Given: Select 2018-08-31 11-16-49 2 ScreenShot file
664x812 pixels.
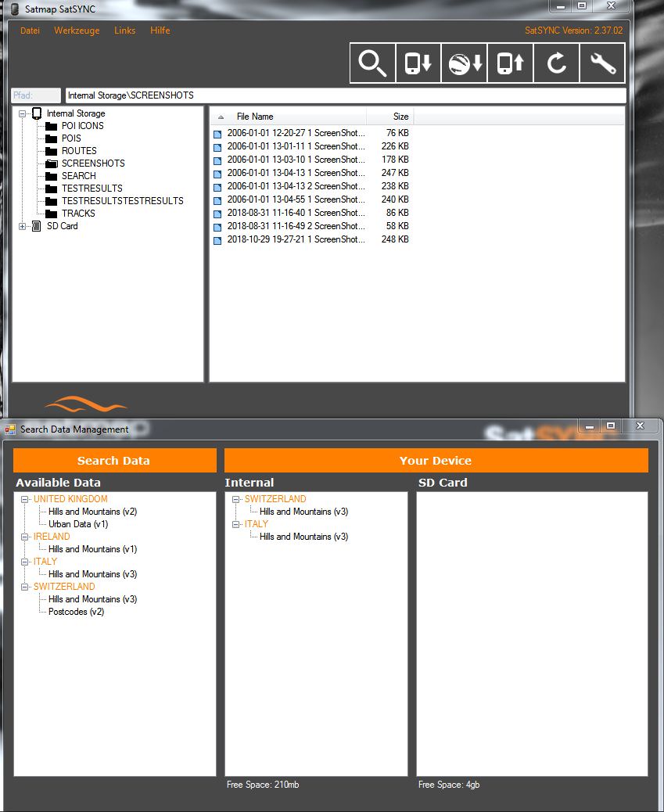Looking at the screenshot, I should click(296, 226).
